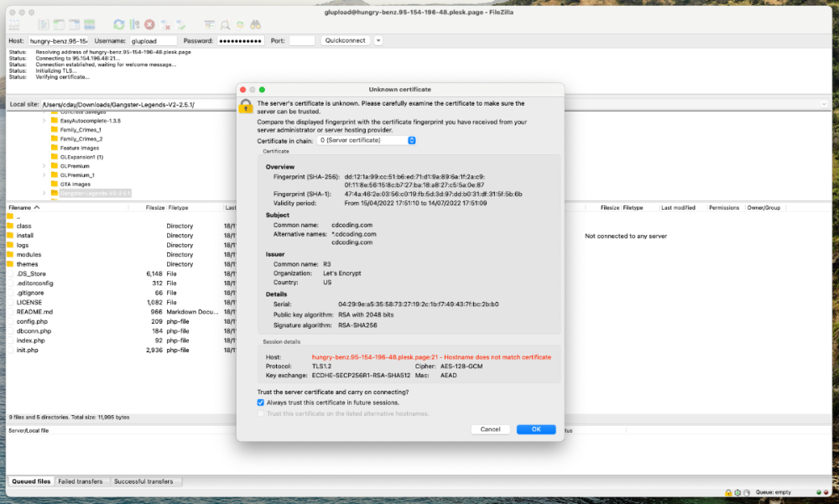
Task: Open the Certificate in chain dropdown
Action: [x=369, y=140]
